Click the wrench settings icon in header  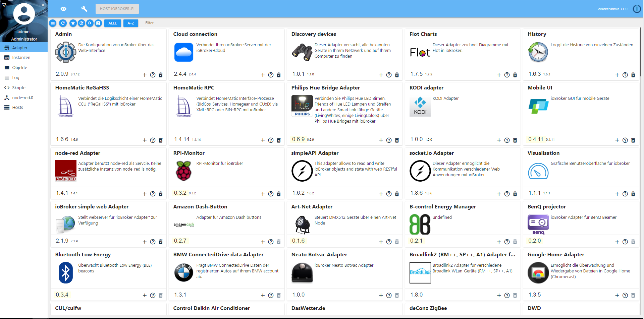pyautogui.click(x=84, y=9)
